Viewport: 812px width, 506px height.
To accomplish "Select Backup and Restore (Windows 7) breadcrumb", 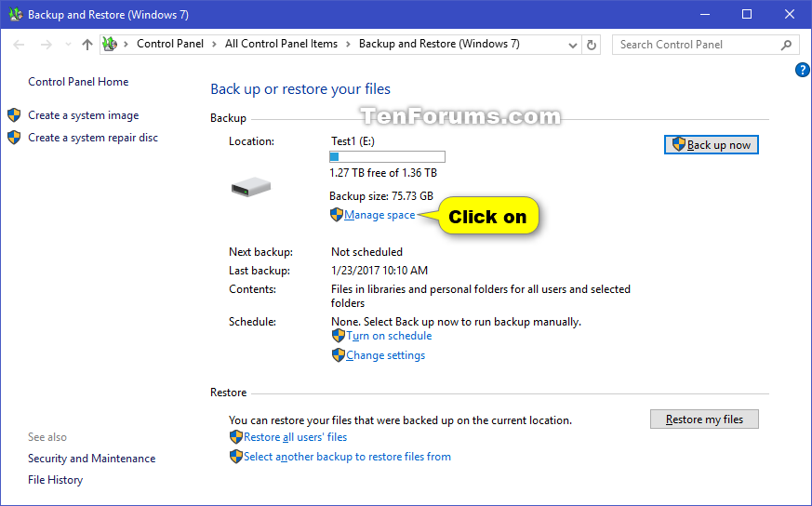I will (439, 44).
